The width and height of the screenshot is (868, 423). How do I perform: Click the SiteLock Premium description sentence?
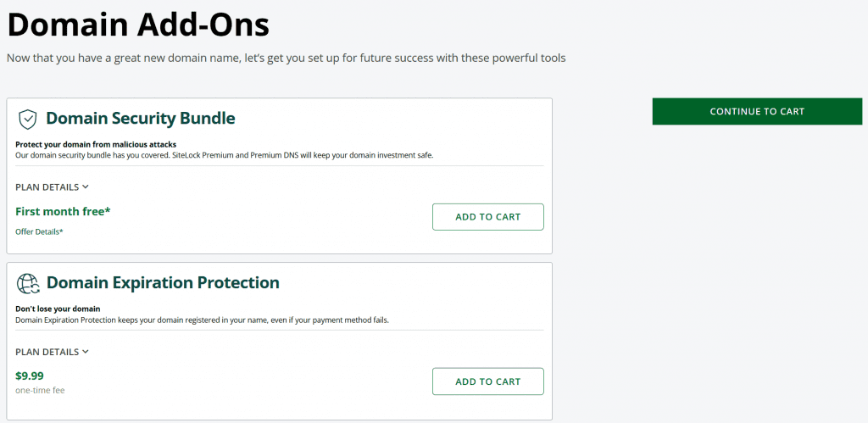pos(224,156)
